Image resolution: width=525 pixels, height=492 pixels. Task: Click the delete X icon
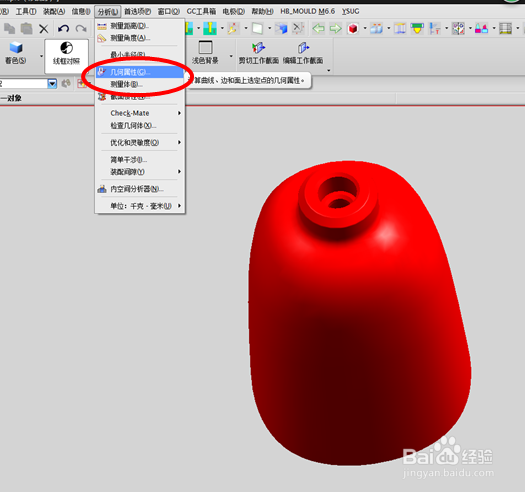coord(44,29)
